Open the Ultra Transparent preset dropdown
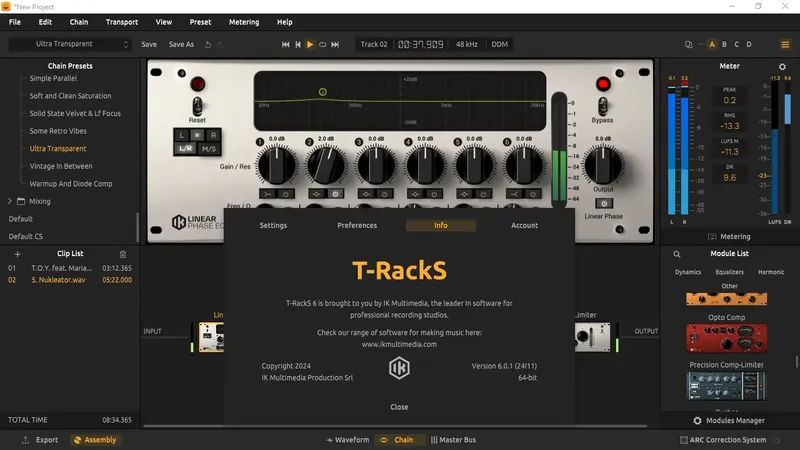 coord(70,44)
